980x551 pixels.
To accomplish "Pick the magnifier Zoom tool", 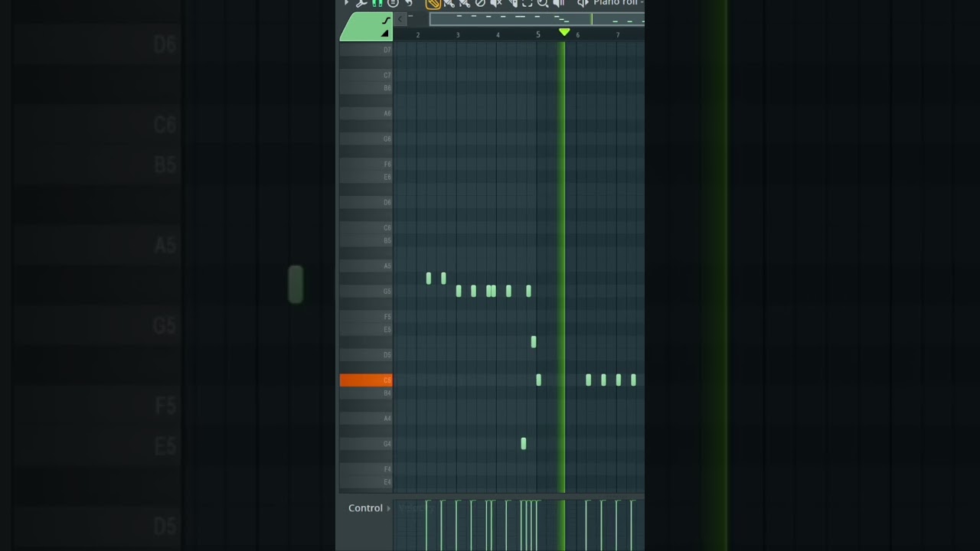I will [x=543, y=3].
